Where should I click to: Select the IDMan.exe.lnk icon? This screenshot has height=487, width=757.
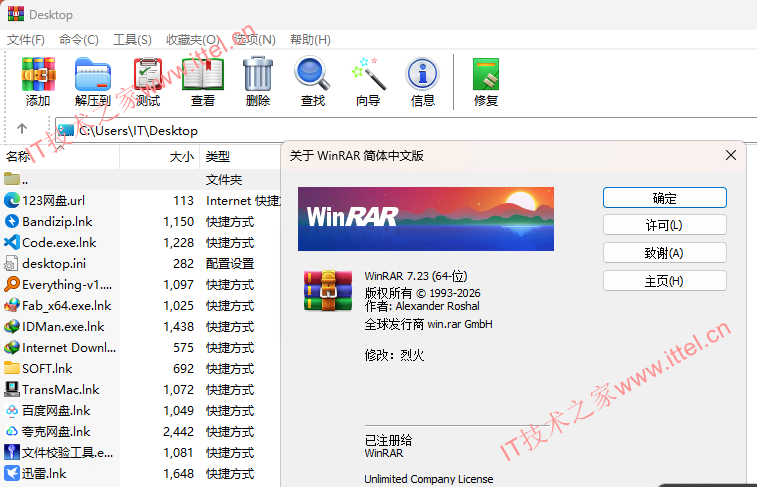(x=12, y=326)
